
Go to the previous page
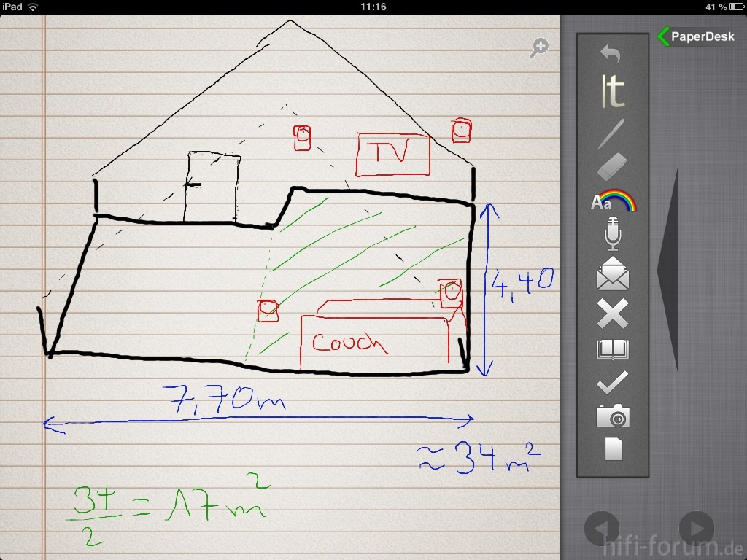pyautogui.click(x=602, y=528)
